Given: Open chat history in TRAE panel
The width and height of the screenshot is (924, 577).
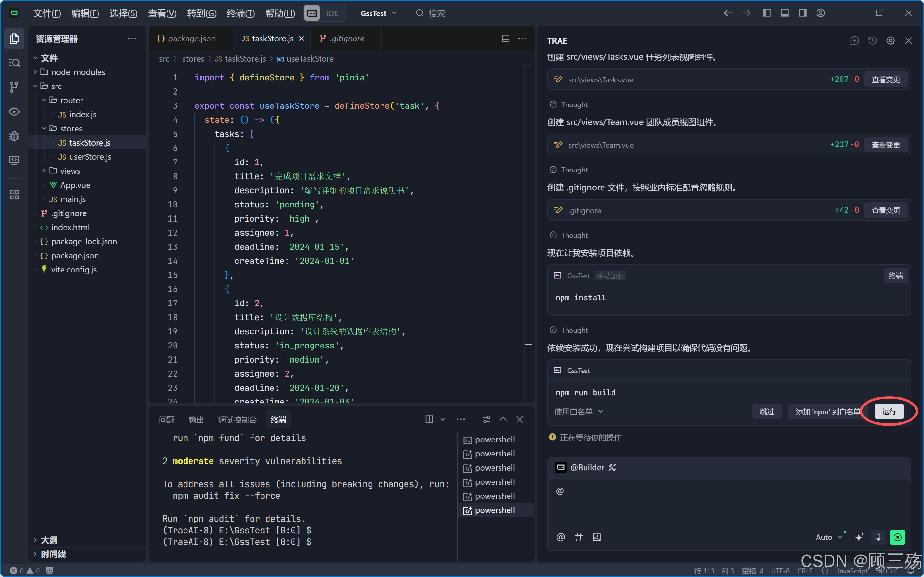Looking at the screenshot, I should 872,40.
